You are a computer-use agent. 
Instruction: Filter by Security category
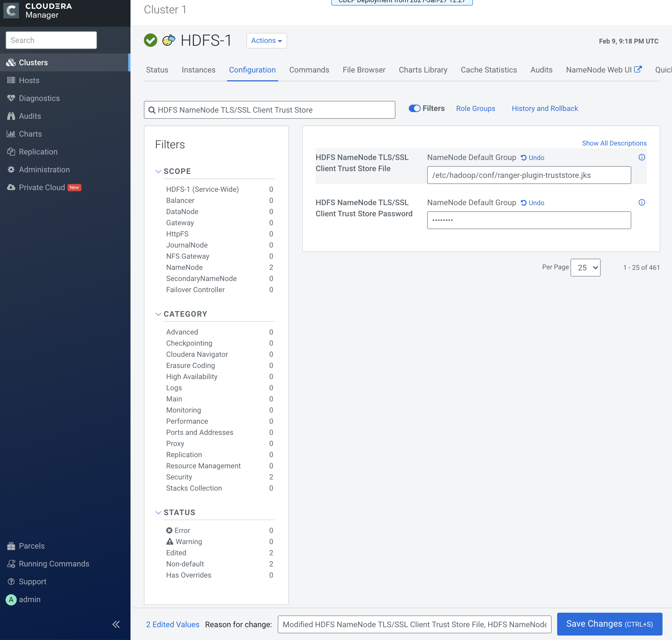(219, 477)
